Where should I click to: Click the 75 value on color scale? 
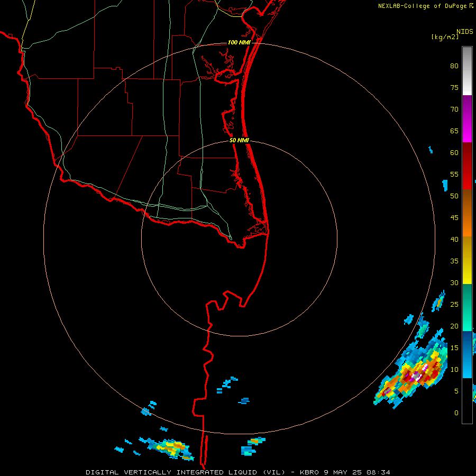point(454,87)
